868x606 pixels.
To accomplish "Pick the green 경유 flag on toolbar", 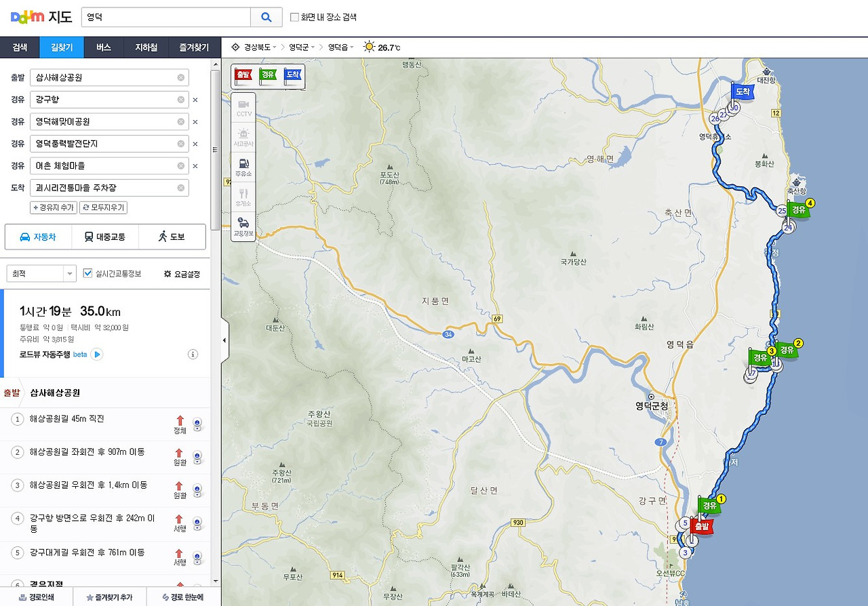I will [268, 75].
